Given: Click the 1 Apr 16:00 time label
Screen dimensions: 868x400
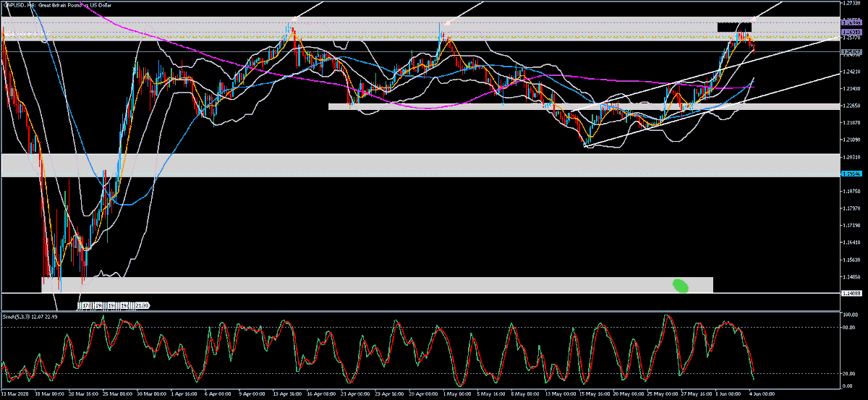Looking at the screenshot, I should [x=184, y=394].
